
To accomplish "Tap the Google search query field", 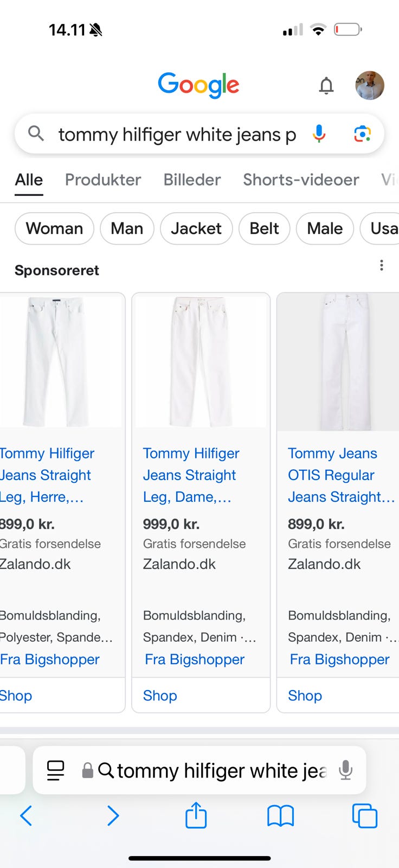I will pyautogui.click(x=177, y=134).
